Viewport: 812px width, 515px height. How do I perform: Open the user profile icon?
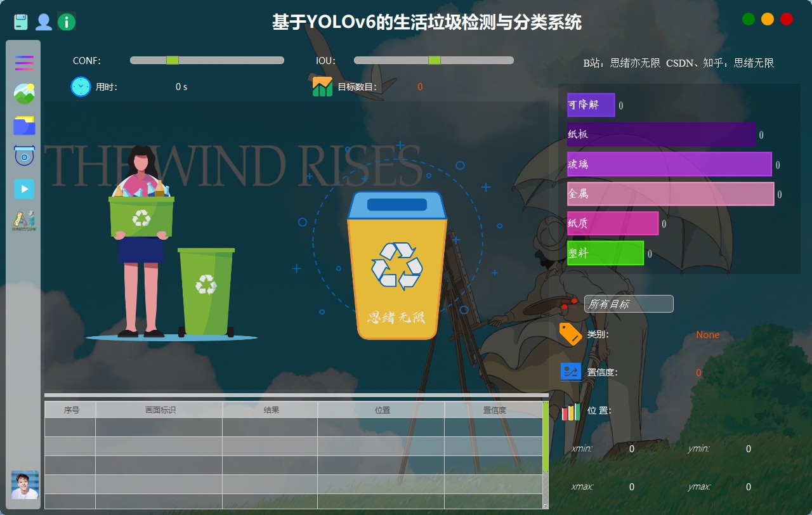(x=44, y=22)
